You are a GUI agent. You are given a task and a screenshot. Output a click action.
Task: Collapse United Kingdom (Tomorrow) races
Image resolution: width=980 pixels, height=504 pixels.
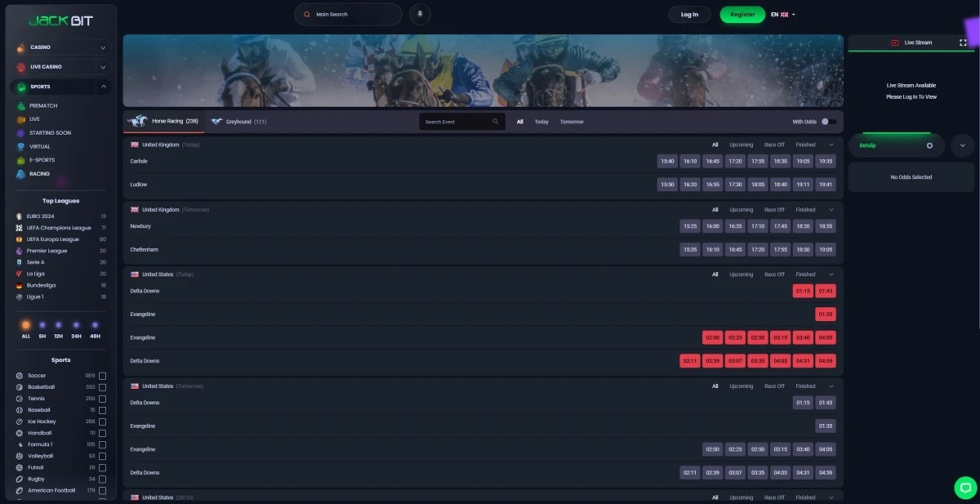[x=831, y=210]
